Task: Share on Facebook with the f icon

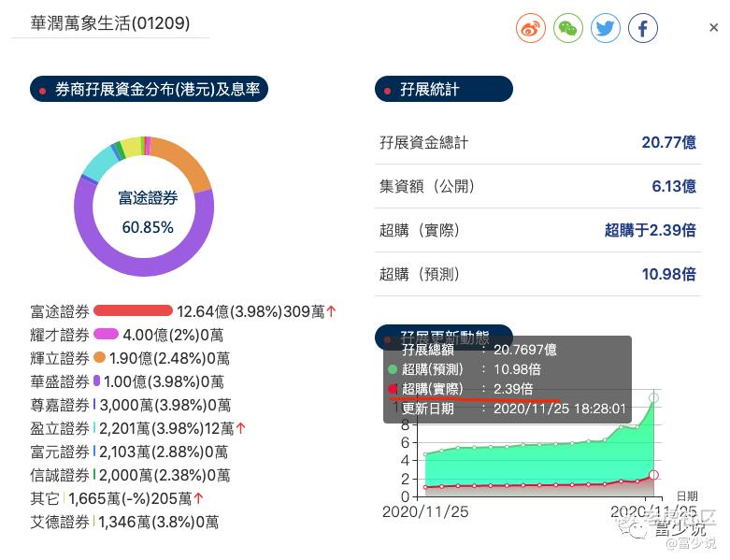Action: click(x=643, y=28)
